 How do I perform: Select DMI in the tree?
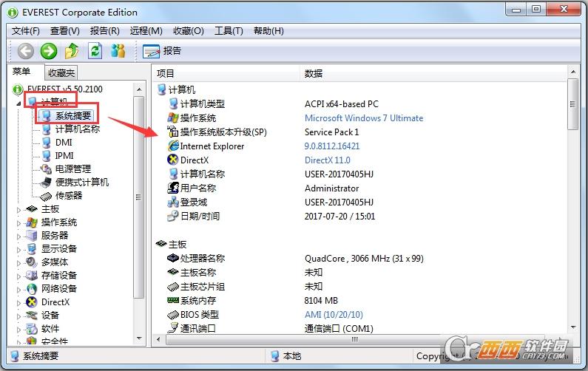[x=64, y=143]
